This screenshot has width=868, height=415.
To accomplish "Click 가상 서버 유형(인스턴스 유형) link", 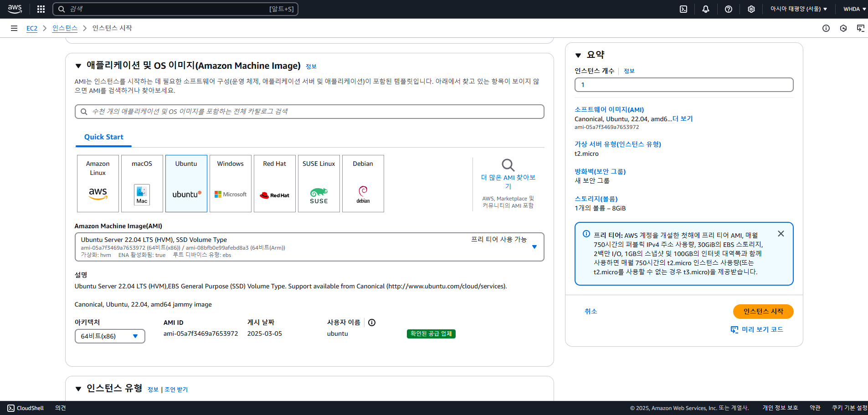I will 618,144.
